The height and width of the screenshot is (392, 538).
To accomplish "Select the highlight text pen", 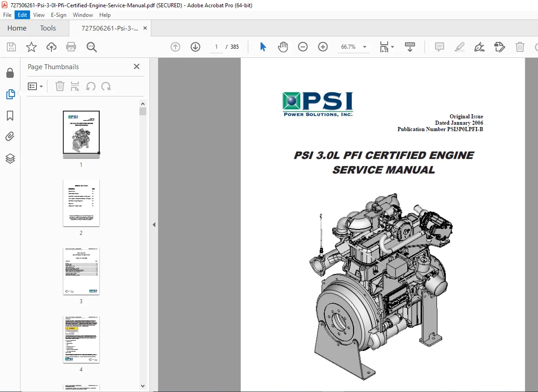I will click(460, 47).
